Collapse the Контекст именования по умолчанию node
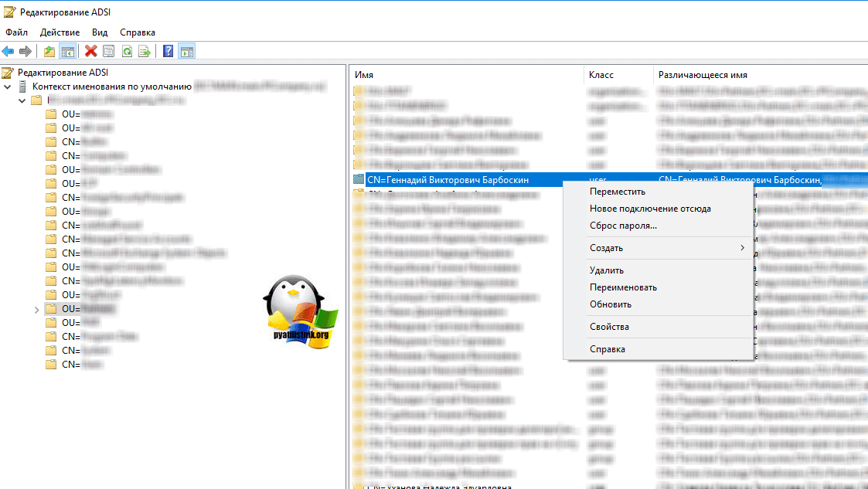Viewport: 868px width, 489px height. [8, 87]
